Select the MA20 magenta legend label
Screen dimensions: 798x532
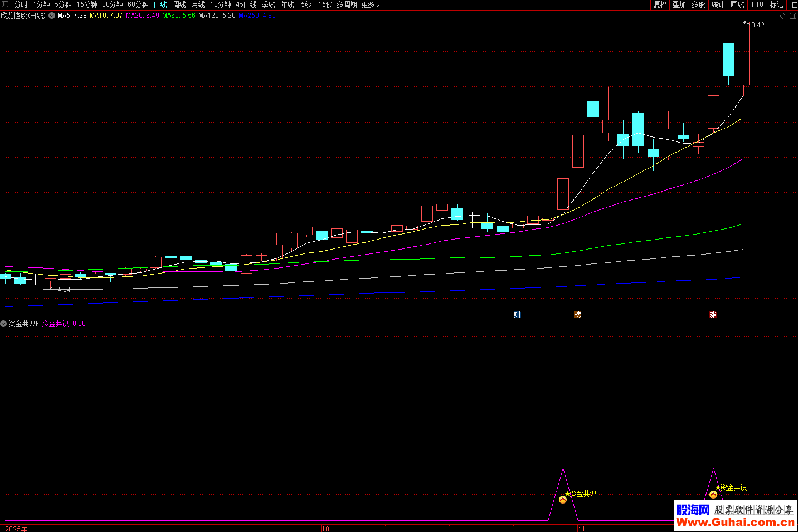pos(142,16)
